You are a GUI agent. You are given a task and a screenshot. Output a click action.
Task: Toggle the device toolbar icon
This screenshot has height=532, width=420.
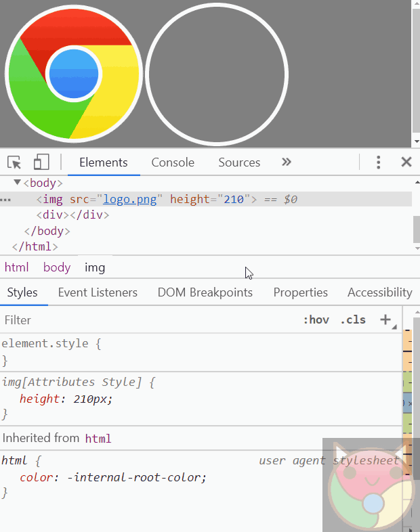click(41, 162)
